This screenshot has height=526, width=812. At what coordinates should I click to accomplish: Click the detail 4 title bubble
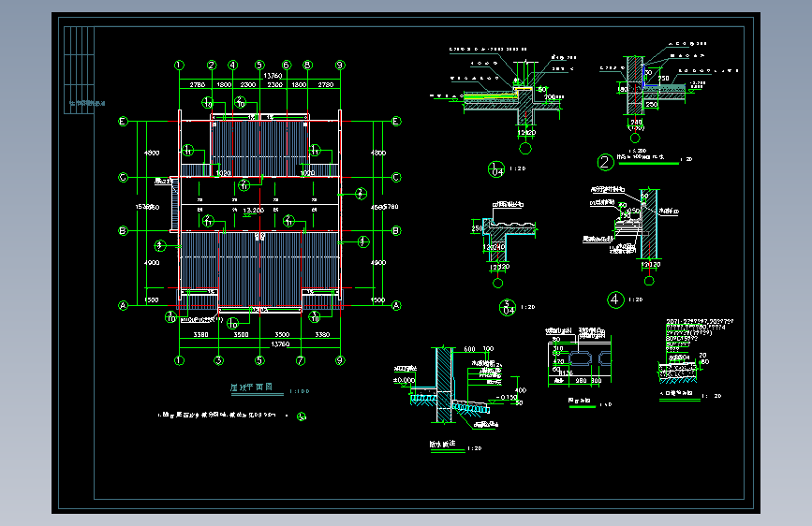[x=615, y=300]
